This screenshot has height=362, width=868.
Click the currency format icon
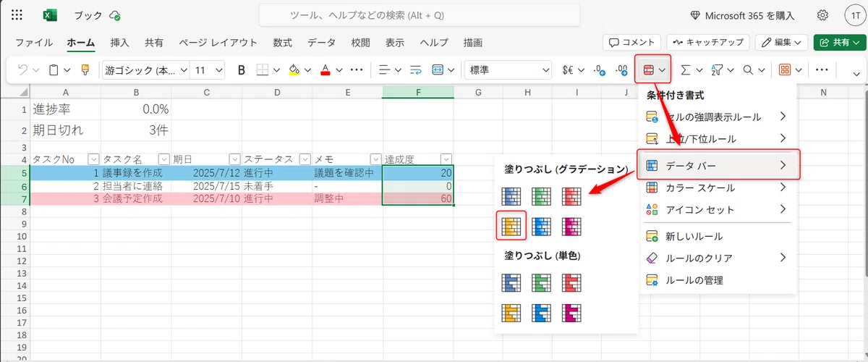coord(568,70)
